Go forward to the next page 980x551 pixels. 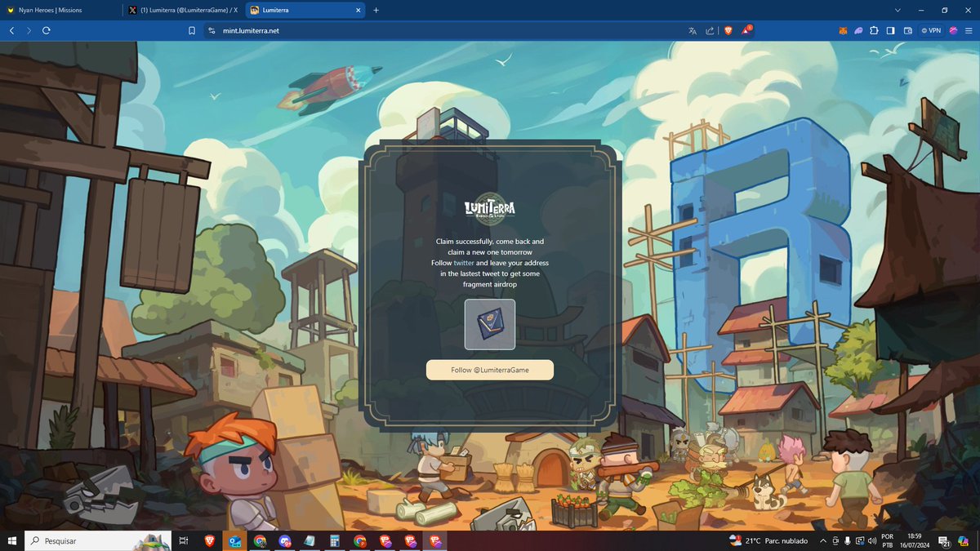tap(29, 30)
